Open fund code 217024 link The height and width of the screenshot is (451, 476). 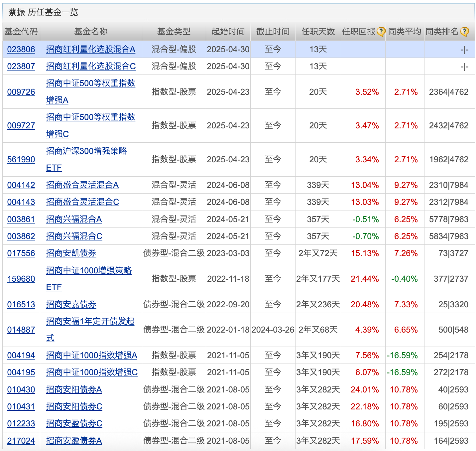(21, 441)
